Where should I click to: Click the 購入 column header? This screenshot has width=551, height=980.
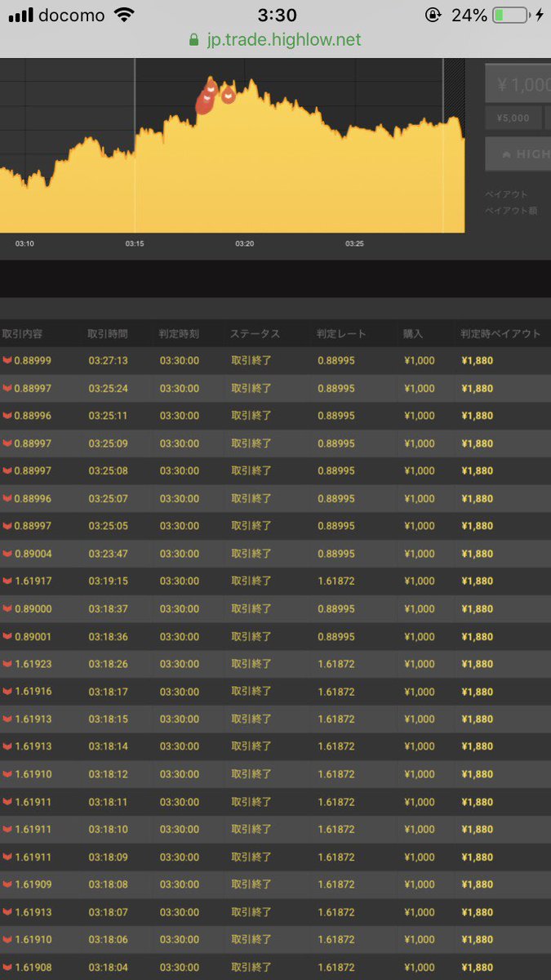coord(413,333)
